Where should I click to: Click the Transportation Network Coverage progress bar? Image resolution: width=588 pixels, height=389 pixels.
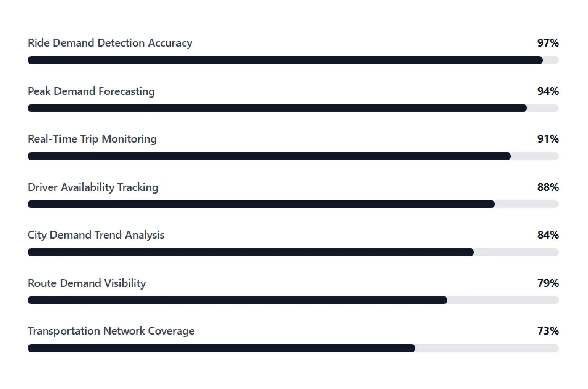coord(293,348)
